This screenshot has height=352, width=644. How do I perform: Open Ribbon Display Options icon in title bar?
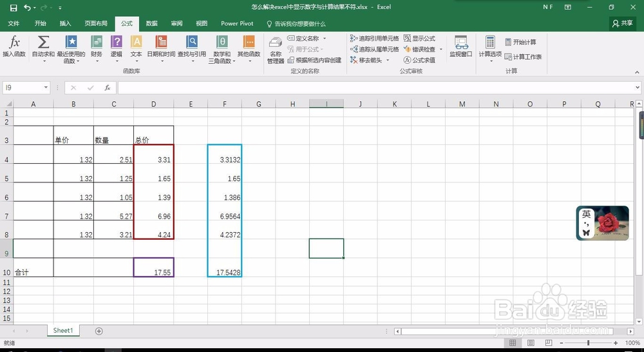pyautogui.click(x=567, y=7)
